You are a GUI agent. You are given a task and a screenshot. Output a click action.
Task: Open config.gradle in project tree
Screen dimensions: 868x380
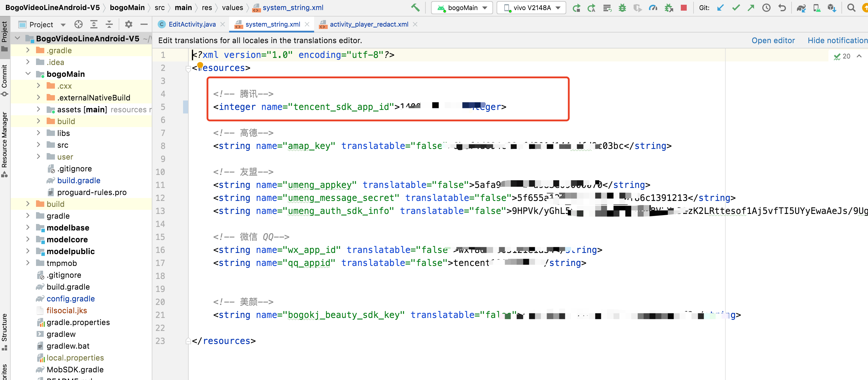(x=71, y=298)
